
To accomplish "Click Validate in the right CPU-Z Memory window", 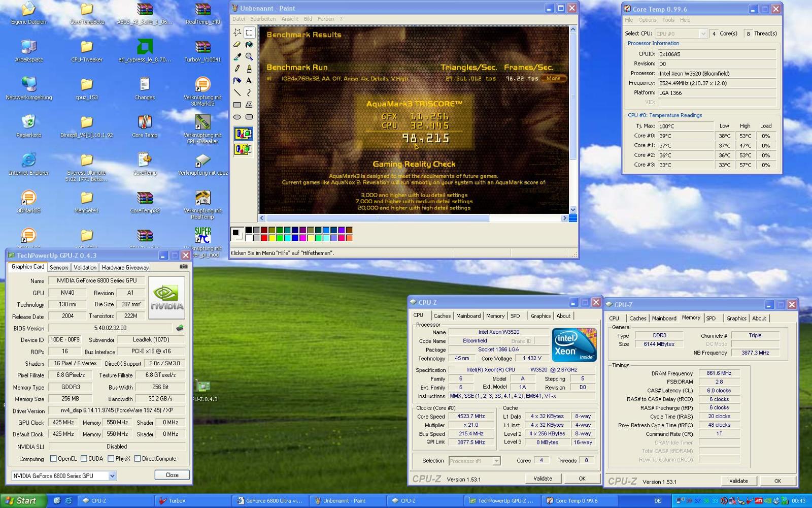I will pos(738,481).
